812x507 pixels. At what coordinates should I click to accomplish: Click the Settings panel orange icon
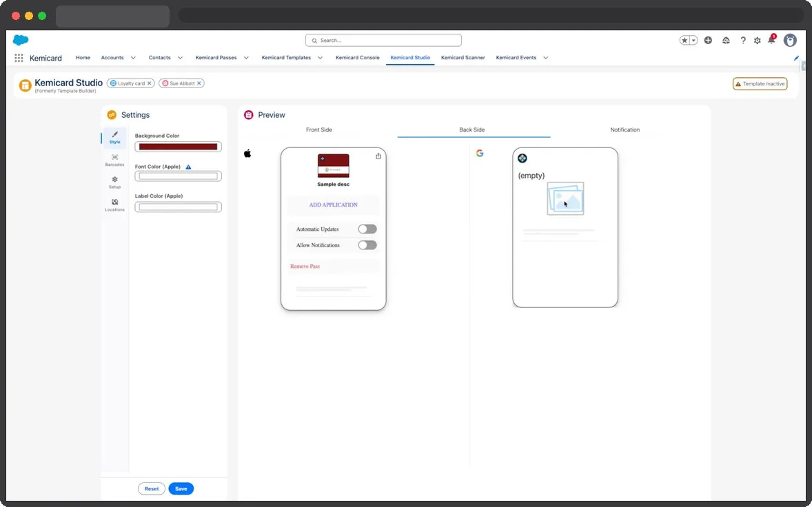112,115
